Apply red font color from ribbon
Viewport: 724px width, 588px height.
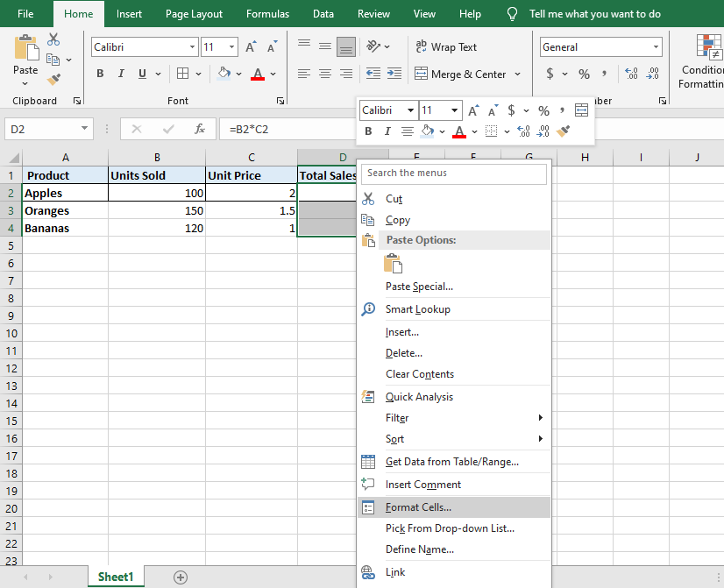click(x=258, y=74)
